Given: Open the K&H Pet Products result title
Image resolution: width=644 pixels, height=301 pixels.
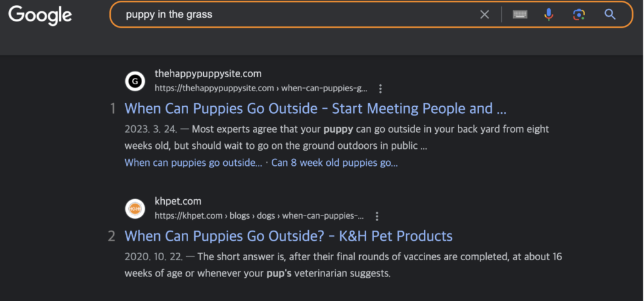Looking at the screenshot, I should click(x=289, y=236).
